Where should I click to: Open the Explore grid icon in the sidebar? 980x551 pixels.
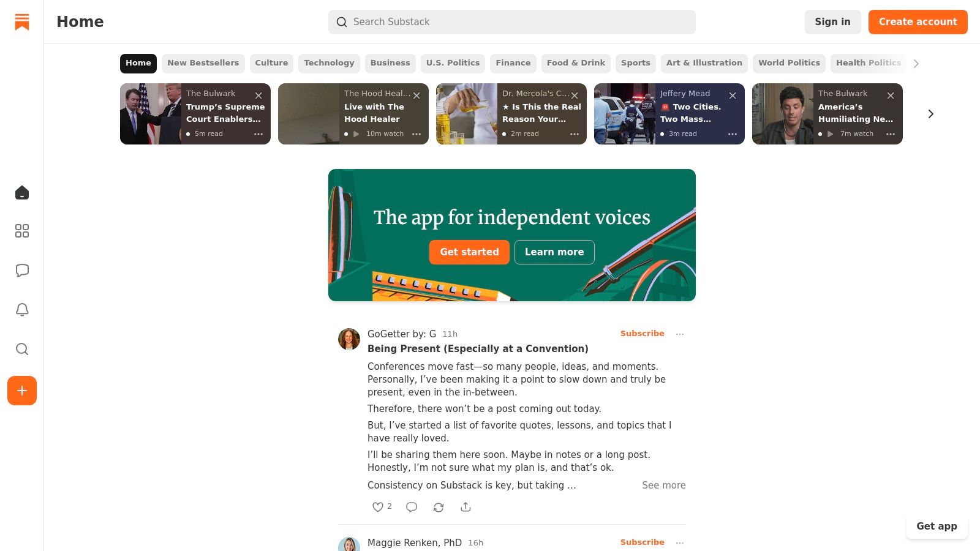(22, 231)
